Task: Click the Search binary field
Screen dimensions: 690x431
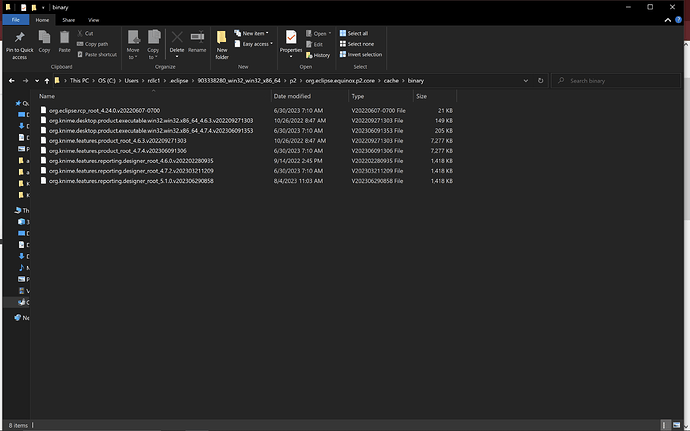Action: (x=616, y=81)
